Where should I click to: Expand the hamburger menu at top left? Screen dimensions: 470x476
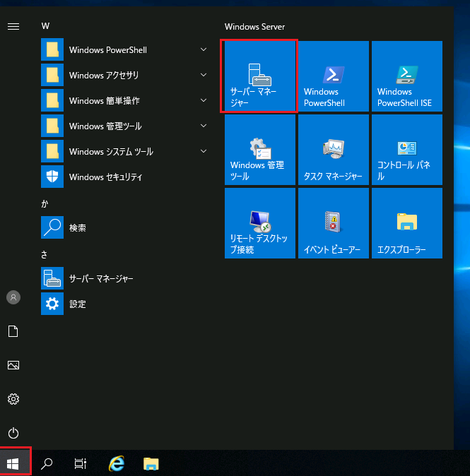(13, 26)
